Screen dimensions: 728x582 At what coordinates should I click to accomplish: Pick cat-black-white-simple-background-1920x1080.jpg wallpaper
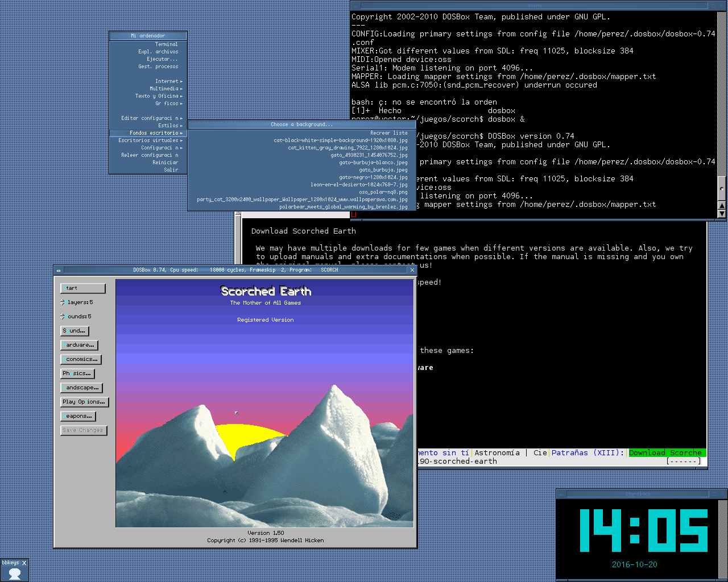302,140
